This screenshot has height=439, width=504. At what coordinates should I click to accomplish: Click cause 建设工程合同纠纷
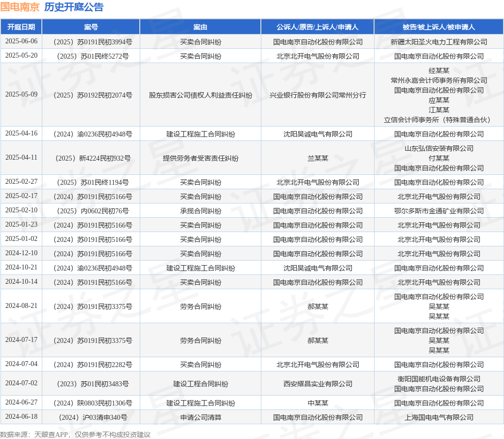(201, 384)
